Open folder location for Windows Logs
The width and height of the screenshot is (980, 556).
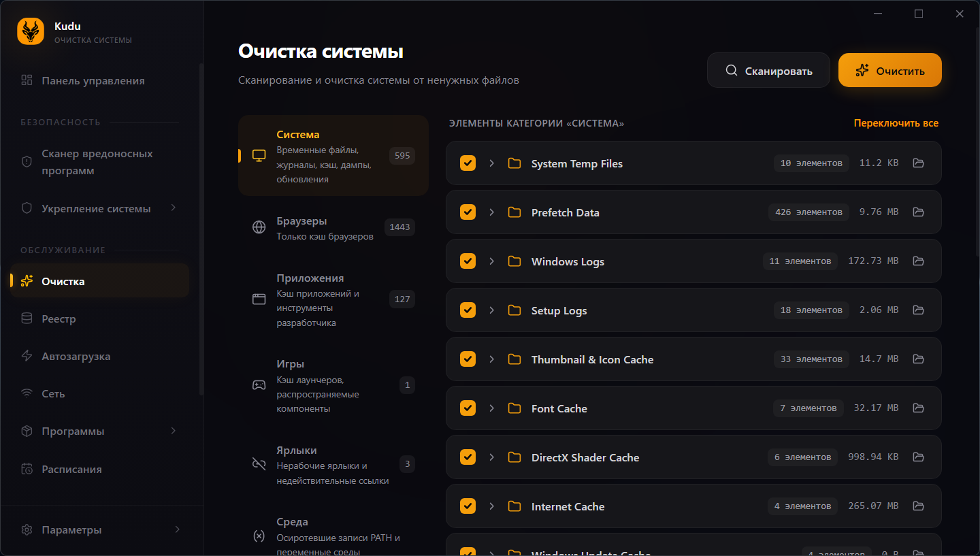pyautogui.click(x=918, y=261)
